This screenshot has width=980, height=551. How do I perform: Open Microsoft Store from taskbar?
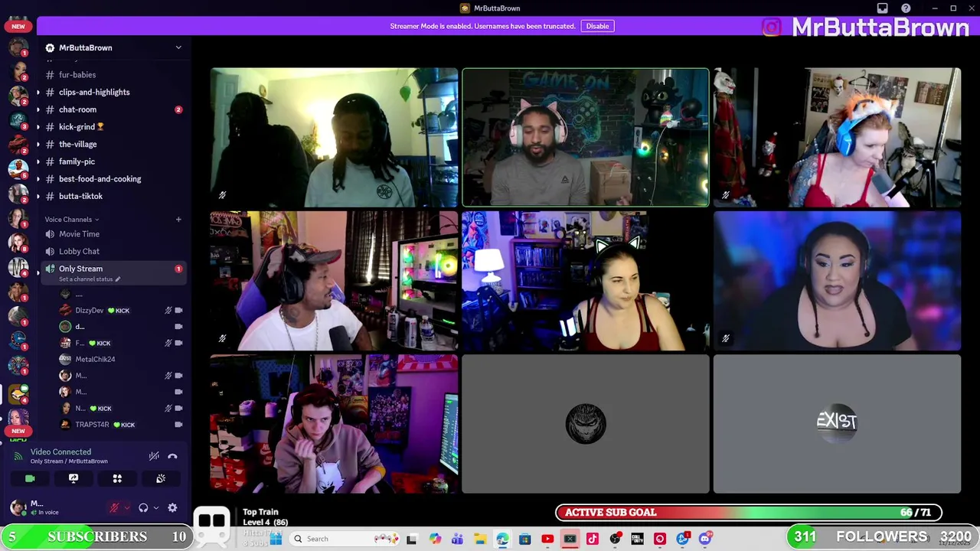pos(525,539)
